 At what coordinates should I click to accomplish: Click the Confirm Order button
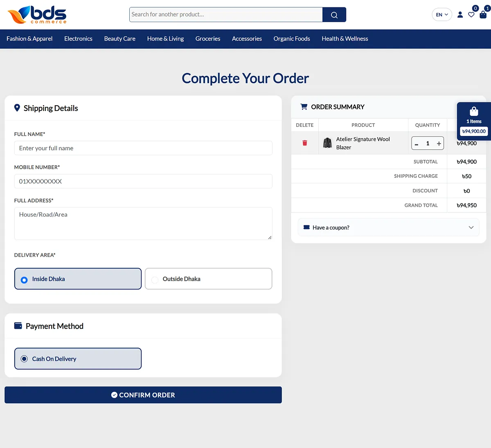point(143,395)
